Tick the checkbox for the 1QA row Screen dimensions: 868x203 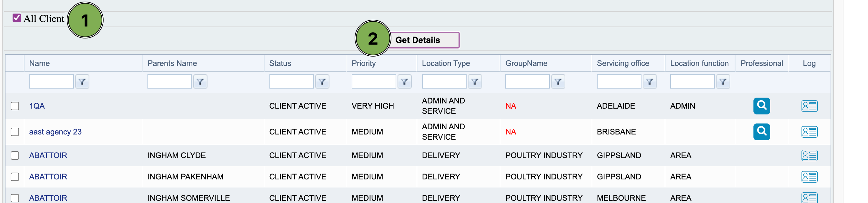[15, 106]
